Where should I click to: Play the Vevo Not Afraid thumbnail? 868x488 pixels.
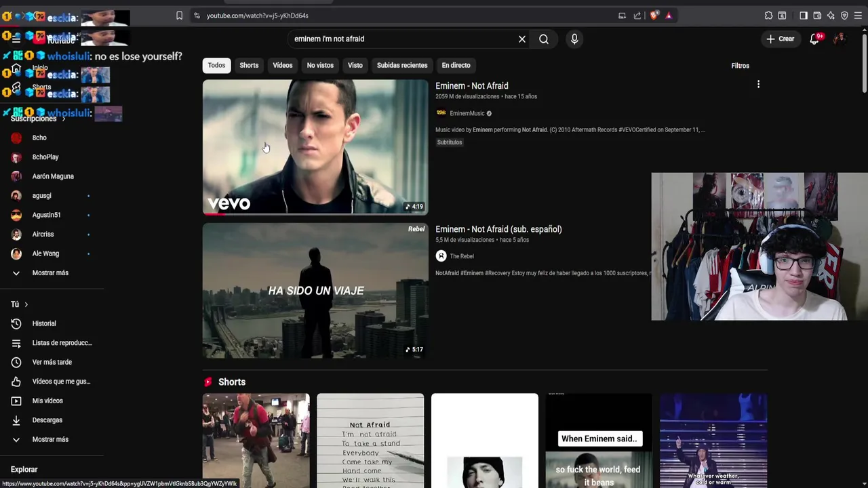pyautogui.click(x=315, y=147)
